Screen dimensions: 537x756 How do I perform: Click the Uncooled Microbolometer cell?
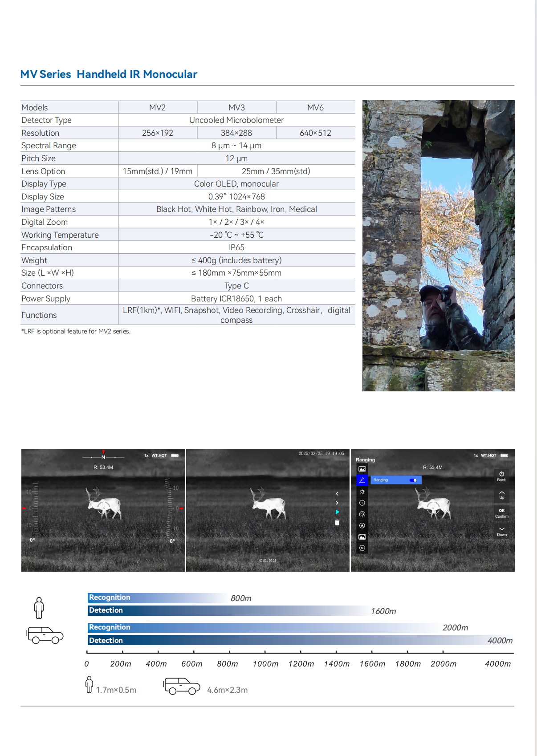pos(236,120)
